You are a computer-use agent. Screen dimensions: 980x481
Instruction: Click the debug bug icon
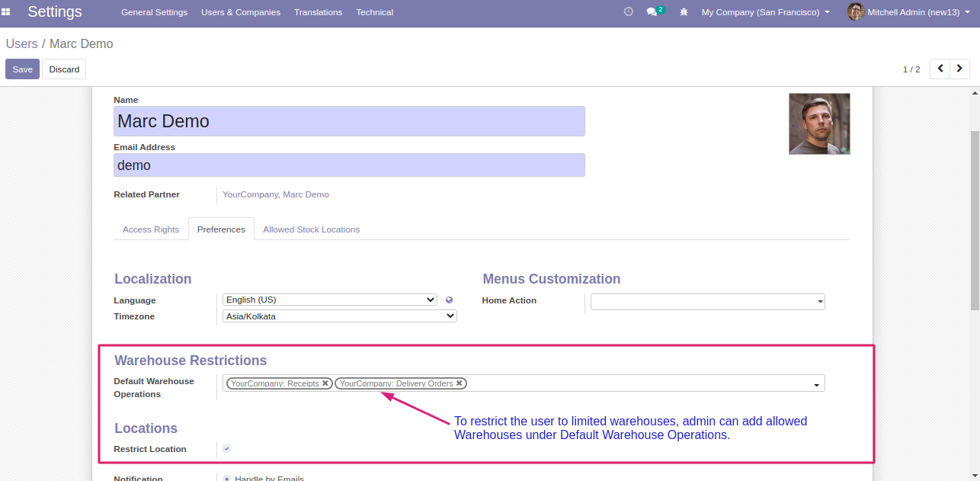[684, 12]
